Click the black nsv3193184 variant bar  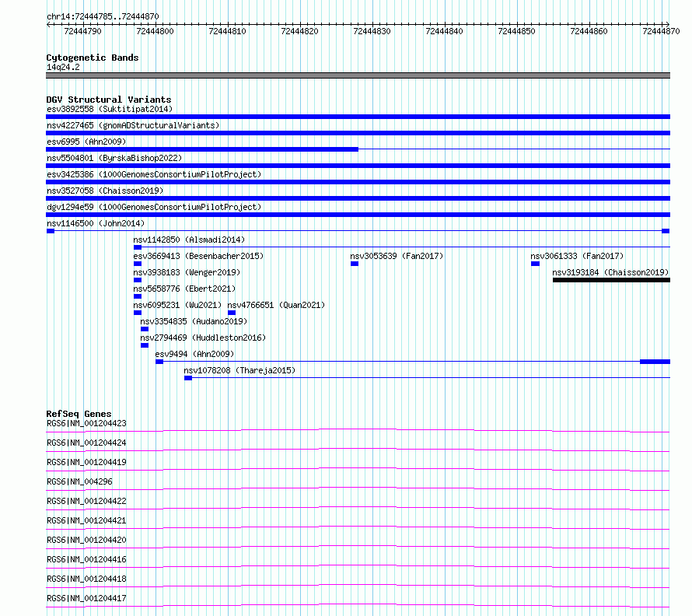tap(611, 280)
